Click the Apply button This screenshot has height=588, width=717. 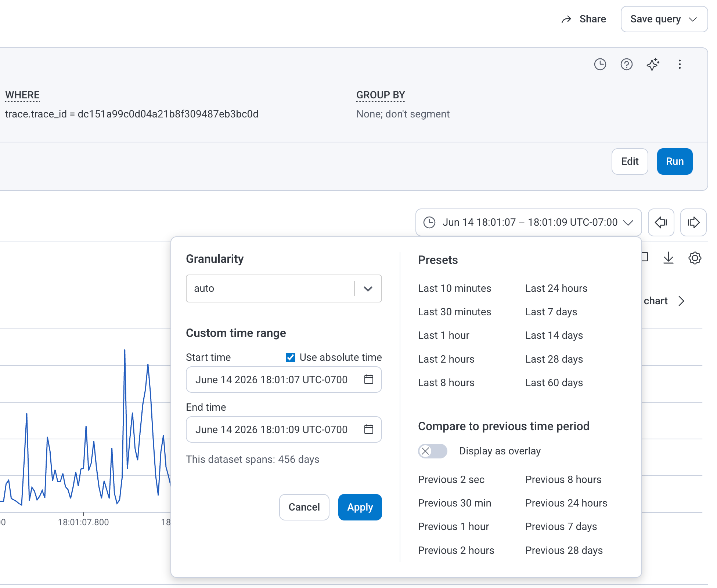360,507
